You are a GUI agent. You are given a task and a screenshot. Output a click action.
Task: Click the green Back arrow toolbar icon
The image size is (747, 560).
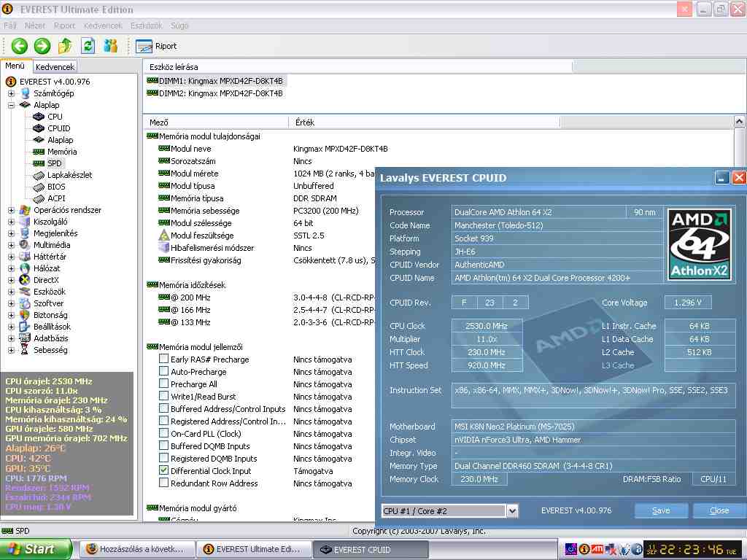click(19, 46)
